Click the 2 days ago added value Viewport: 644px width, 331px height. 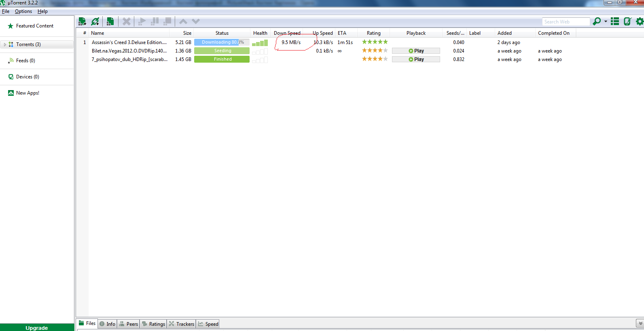click(x=508, y=42)
